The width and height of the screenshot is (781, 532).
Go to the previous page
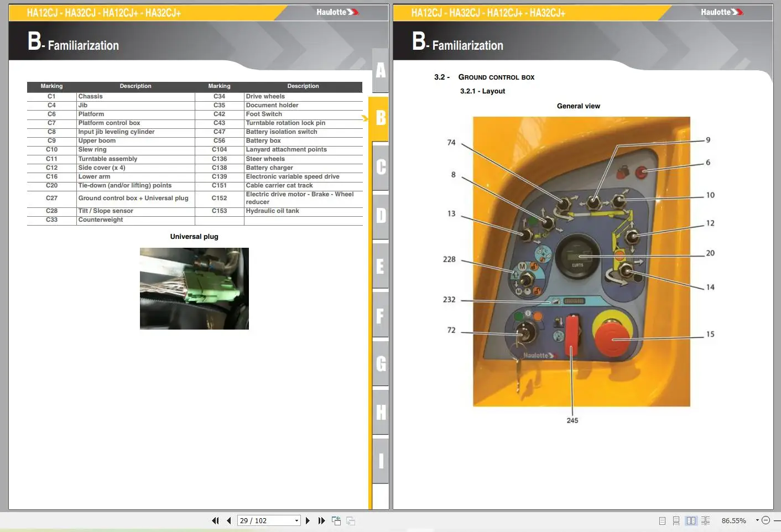click(228, 520)
